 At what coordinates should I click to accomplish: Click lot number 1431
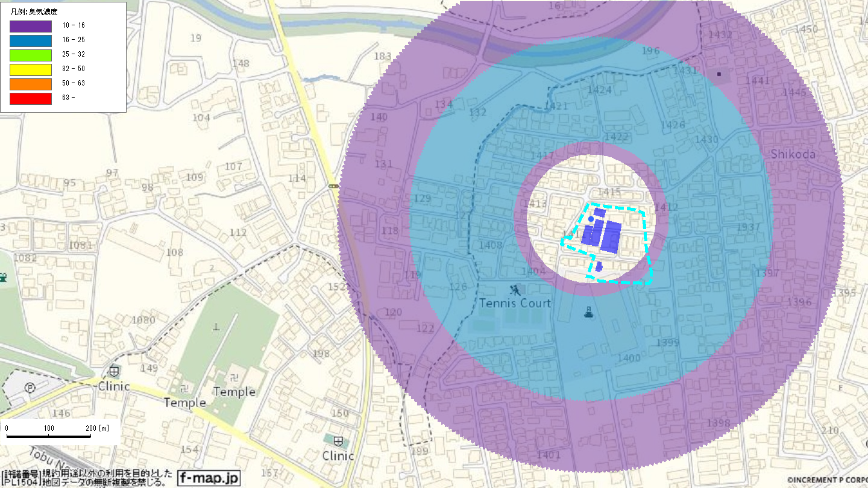(x=685, y=71)
